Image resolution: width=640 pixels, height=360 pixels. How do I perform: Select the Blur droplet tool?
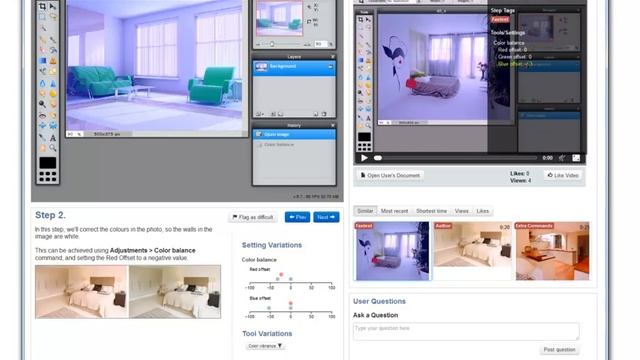(42, 83)
